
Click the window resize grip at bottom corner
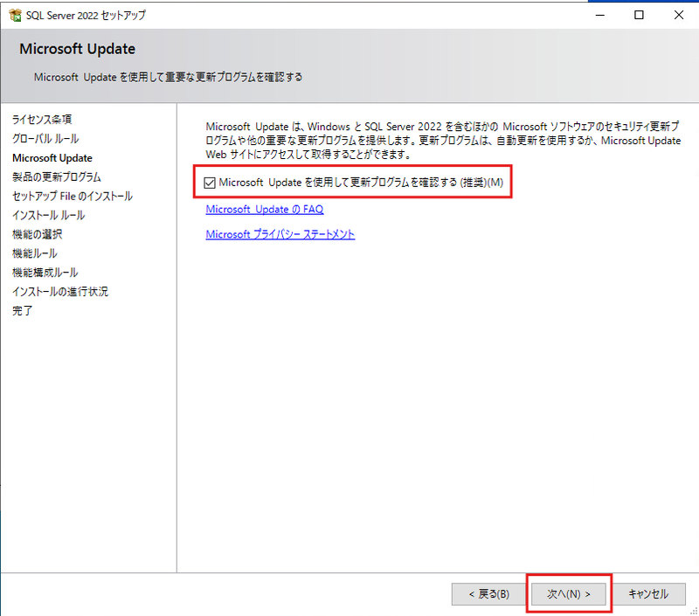[694, 611]
